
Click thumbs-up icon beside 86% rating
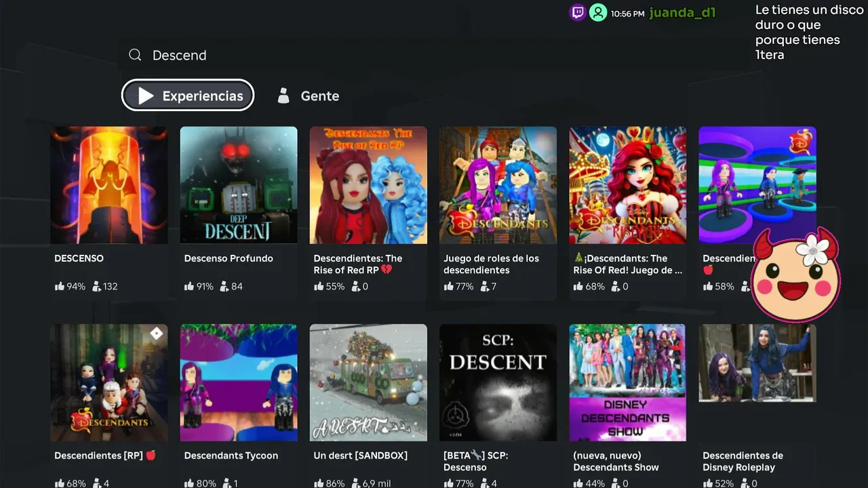point(319,483)
